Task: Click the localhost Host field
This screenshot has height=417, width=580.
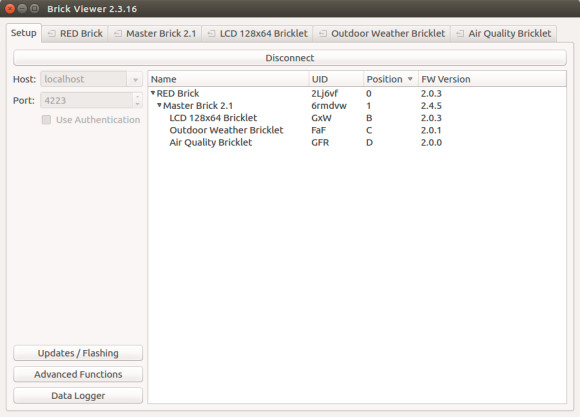Action: [x=84, y=79]
